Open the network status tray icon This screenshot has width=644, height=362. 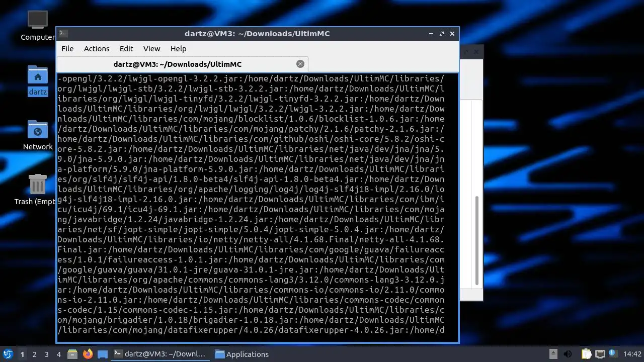click(x=600, y=354)
